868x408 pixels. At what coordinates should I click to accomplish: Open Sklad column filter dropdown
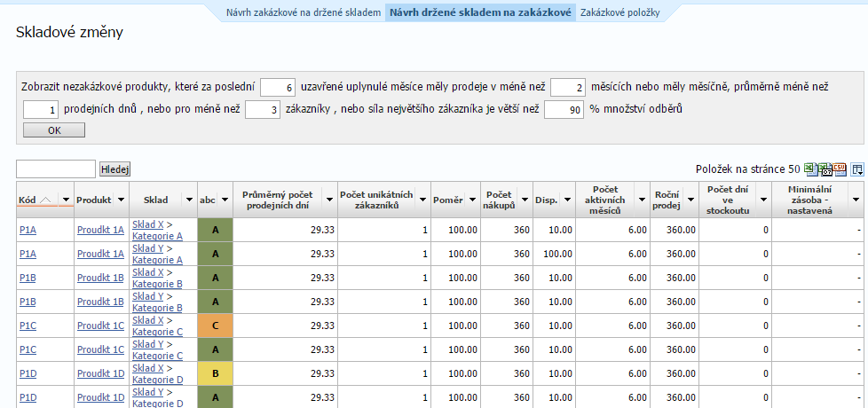pyautogui.click(x=189, y=200)
